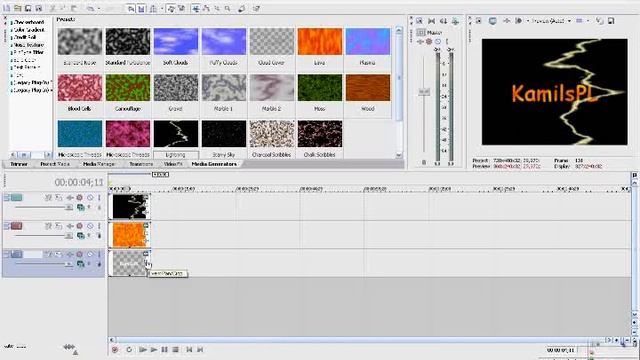Open Track FX on first video track
Image resolution: width=640 pixels, height=360 pixels.
coord(70,198)
